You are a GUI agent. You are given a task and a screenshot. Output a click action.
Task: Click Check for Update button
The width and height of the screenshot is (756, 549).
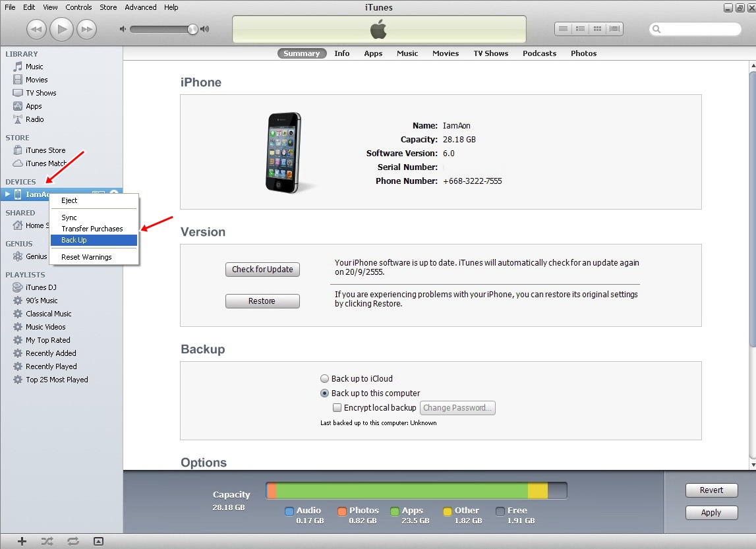pyautogui.click(x=262, y=270)
